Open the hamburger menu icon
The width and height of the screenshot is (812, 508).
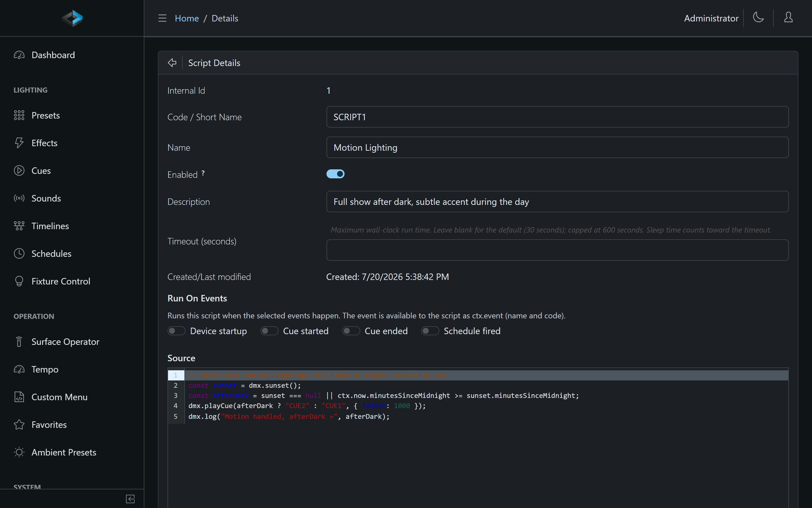click(162, 18)
